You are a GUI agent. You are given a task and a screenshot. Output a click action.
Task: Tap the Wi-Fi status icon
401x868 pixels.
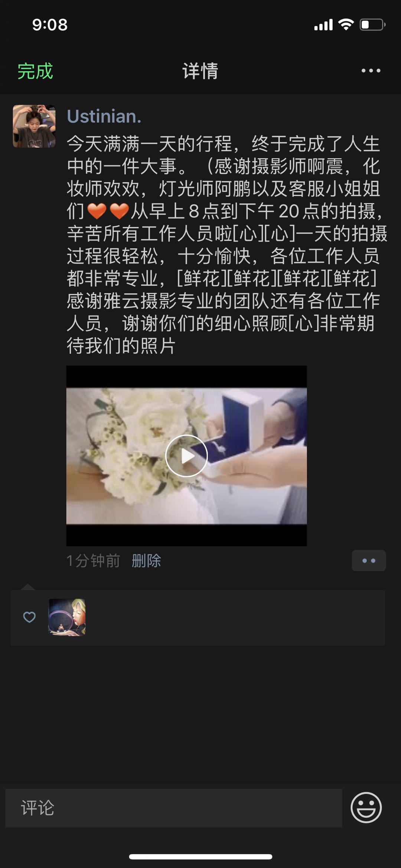346,24
